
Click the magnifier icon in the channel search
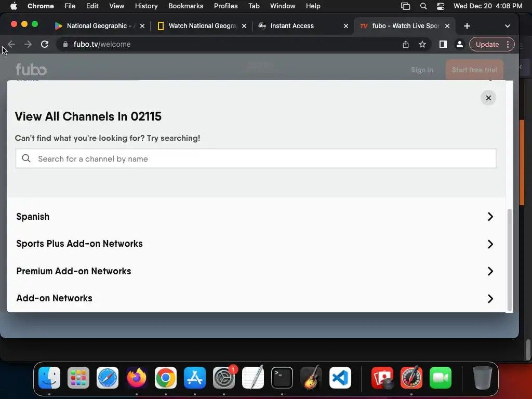pos(26,158)
